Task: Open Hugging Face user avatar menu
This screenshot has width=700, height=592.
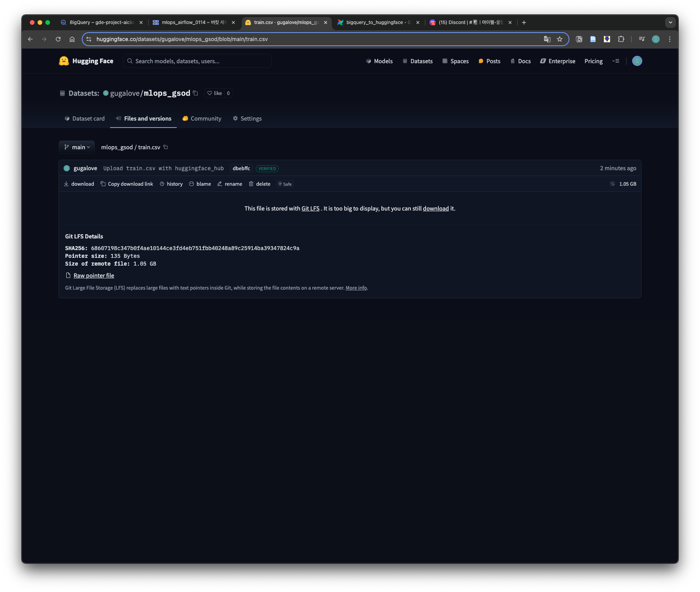Action: click(x=637, y=61)
